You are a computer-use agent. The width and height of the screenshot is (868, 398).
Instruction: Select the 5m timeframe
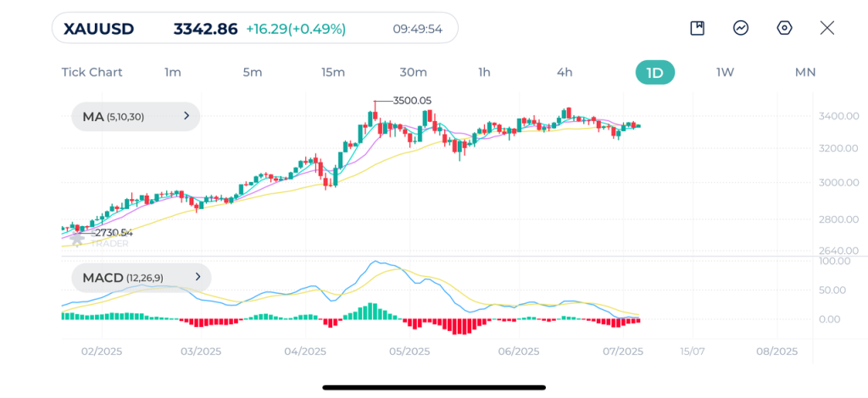[253, 72]
